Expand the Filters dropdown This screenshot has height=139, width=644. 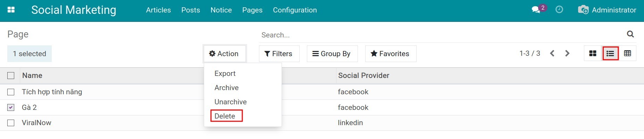click(x=279, y=54)
